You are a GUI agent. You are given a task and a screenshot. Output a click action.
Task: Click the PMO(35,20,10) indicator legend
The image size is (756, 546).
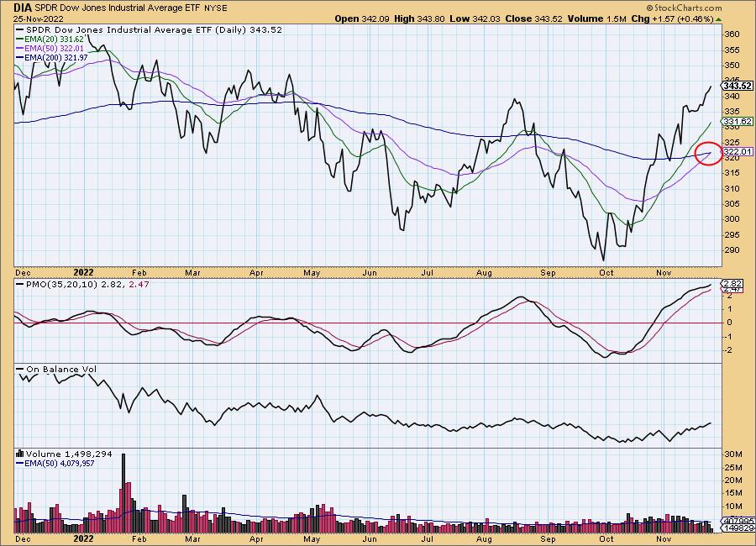(x=83, y=285)
